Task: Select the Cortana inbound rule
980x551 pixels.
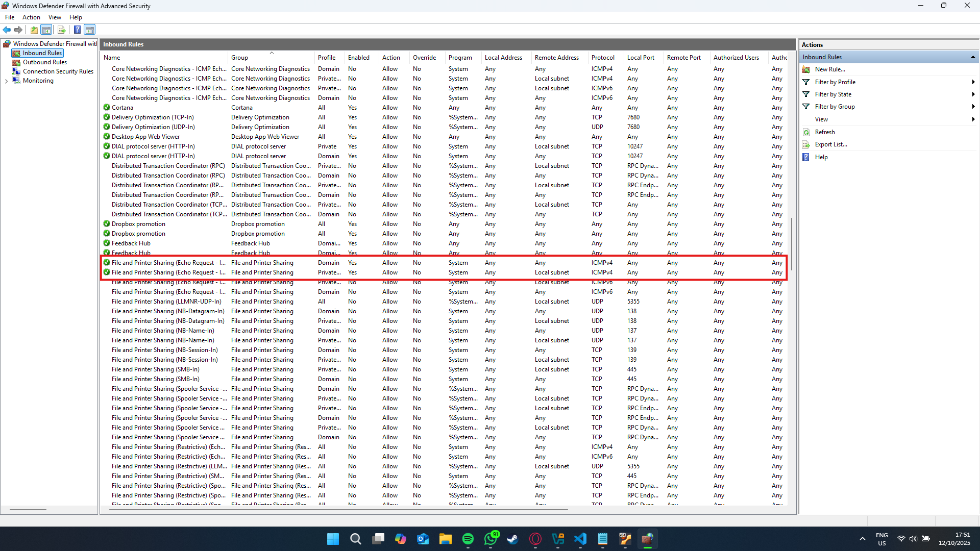Action: (444, 108)
